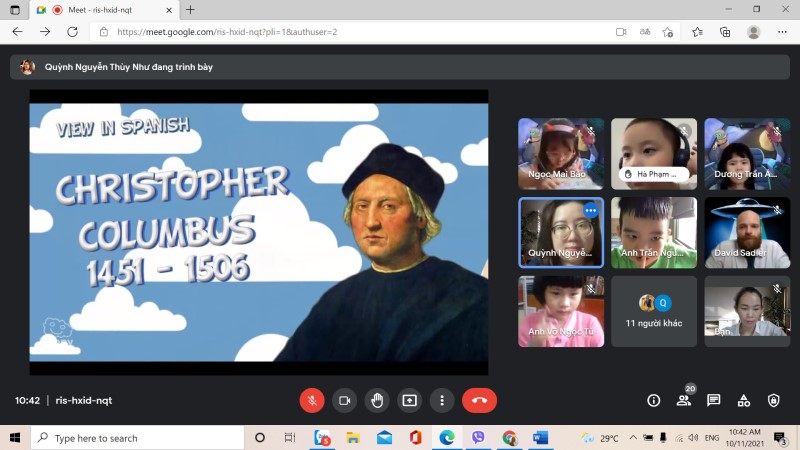Open a new browser tab
The width and height of the screenshot is (800, 450).
pyautogui.click(x=191, y=10)
